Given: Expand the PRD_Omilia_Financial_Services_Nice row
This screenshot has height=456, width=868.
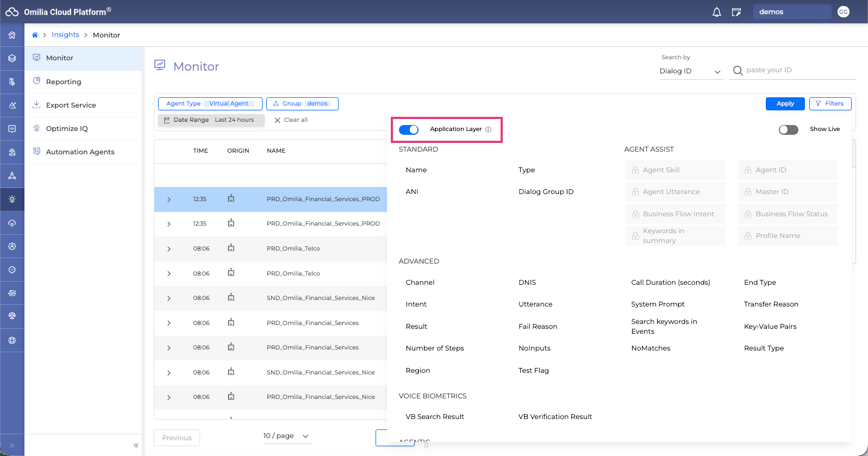Looking at the screenshot, I should (x=169, y=397).
